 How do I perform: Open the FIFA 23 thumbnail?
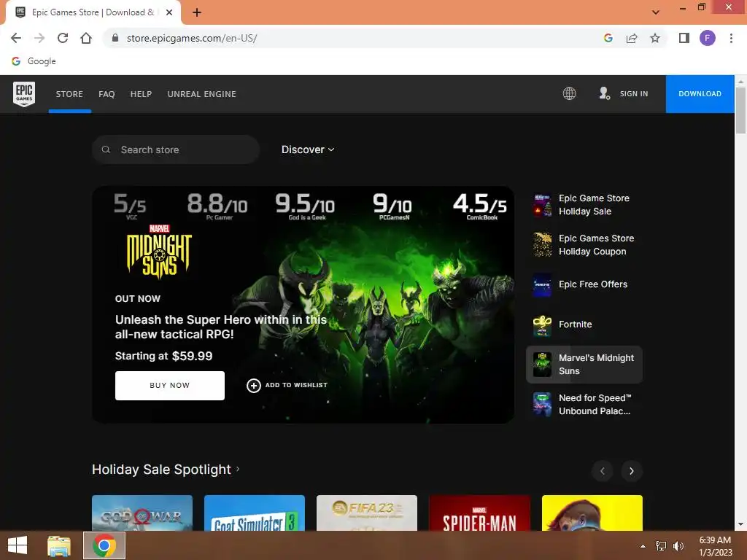367,513
